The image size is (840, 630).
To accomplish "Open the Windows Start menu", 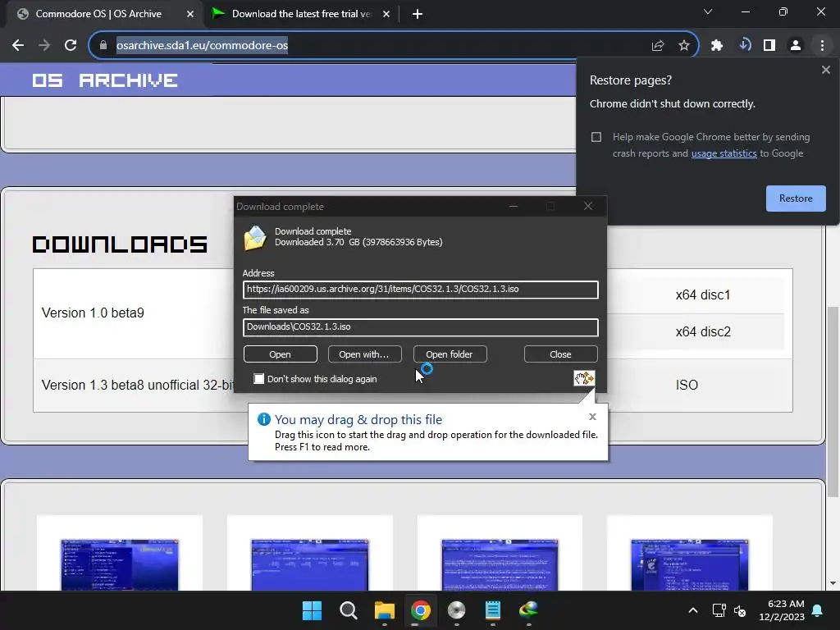I will click(313, 610).
